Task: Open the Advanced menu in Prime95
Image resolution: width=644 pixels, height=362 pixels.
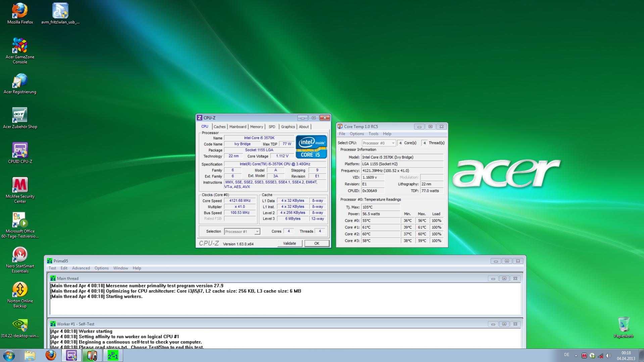Action: tap(81, 268)
